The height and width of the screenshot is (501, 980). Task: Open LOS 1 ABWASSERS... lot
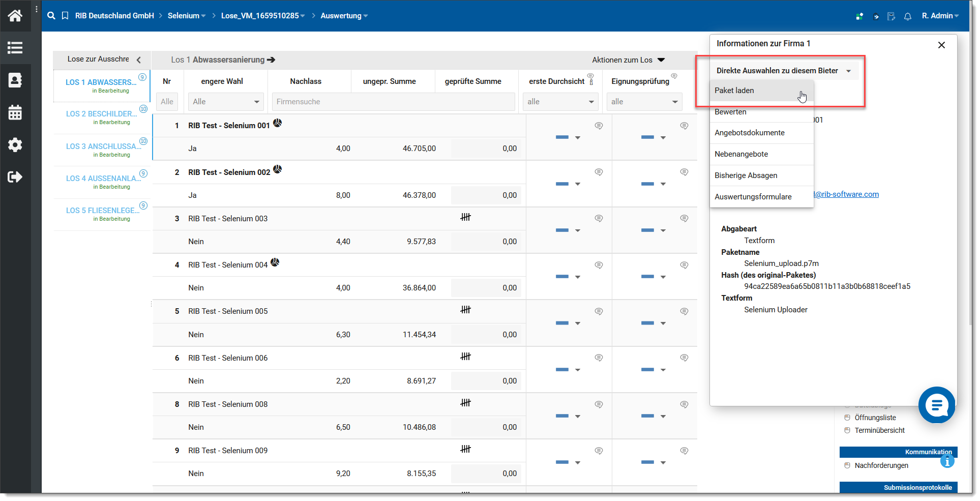(102, 85)
